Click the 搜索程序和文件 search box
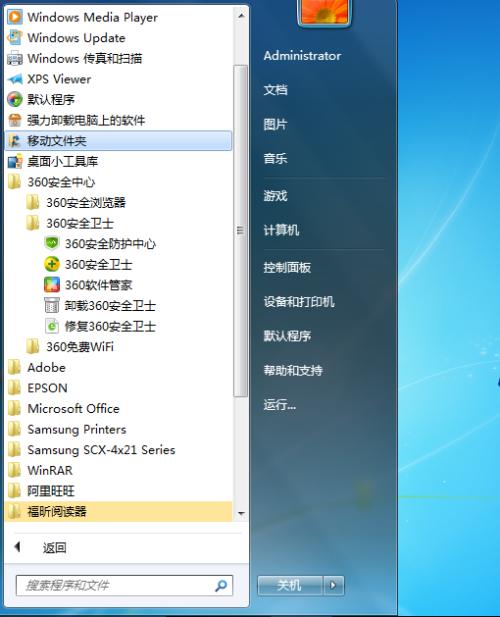Screen dimensions: 500x617 point(124,586)
